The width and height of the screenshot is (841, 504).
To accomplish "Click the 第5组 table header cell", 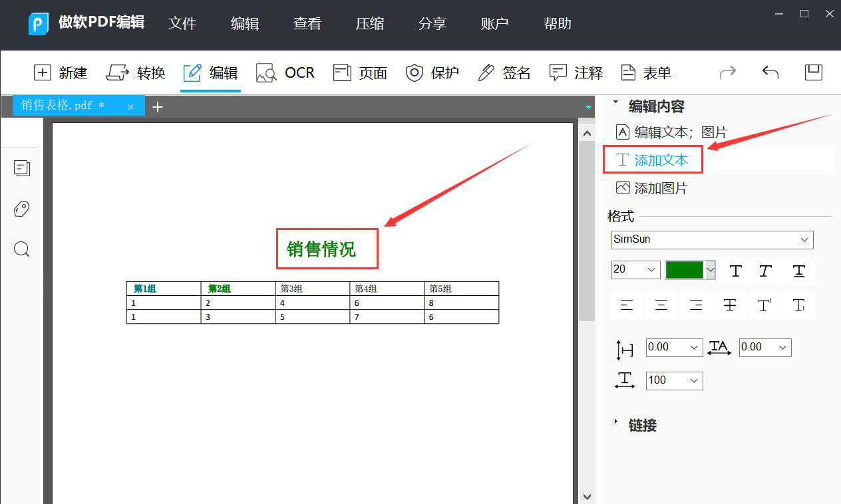I will [x=462, y=289].
